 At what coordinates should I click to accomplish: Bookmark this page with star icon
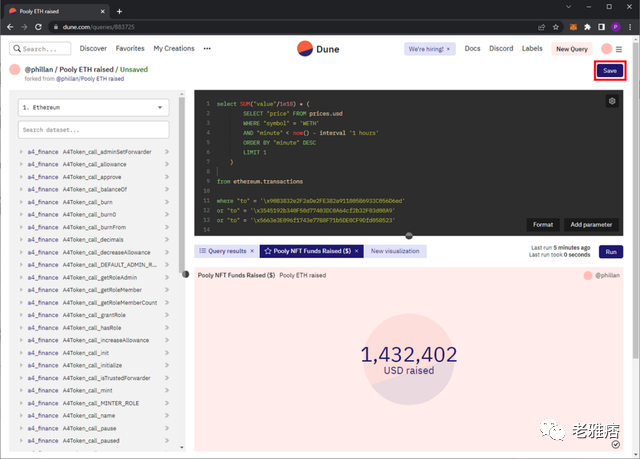pos(556,27)
